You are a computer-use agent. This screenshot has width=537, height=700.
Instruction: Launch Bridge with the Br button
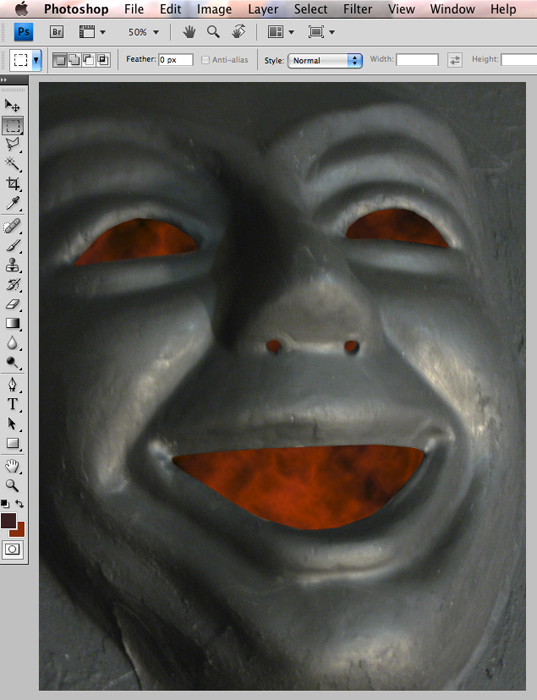click(x=56, y=32)
